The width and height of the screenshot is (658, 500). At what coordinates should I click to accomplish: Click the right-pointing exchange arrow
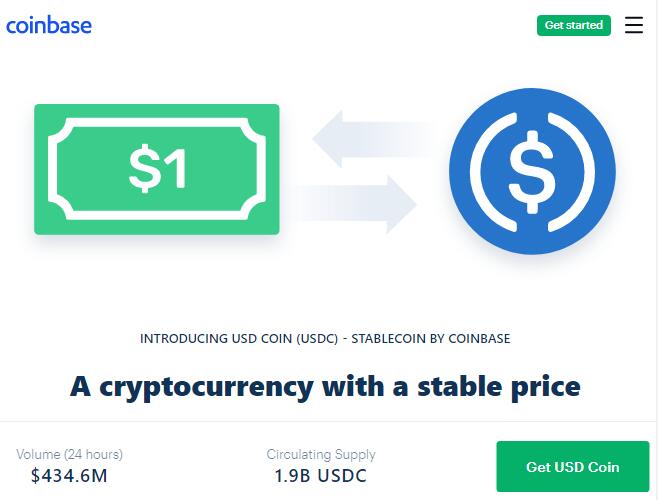click(354, 204)
